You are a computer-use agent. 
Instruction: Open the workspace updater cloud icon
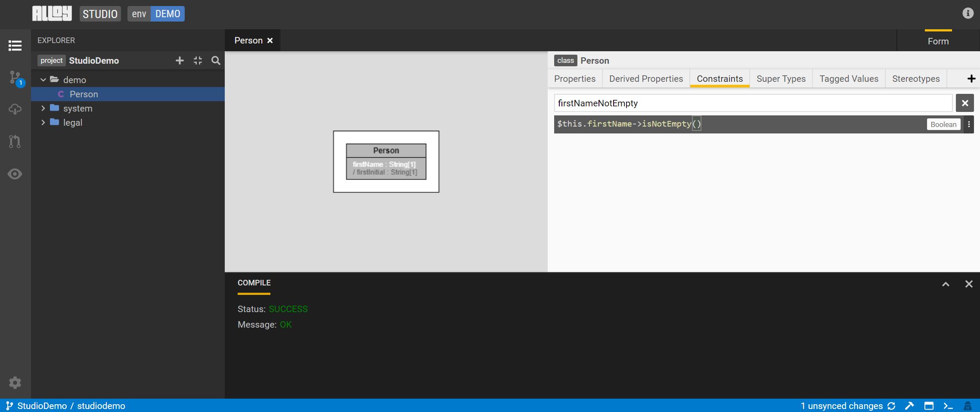pos(15,109)
